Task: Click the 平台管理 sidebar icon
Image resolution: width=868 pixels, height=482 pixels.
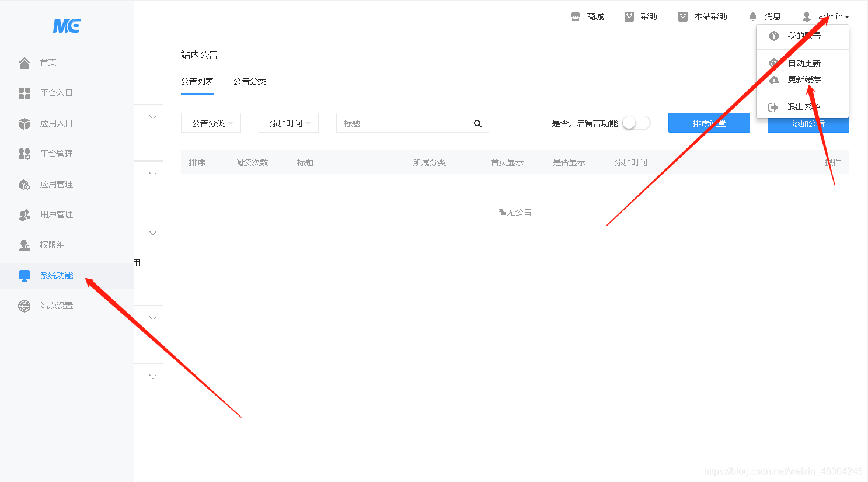Action: coord(24,154)
